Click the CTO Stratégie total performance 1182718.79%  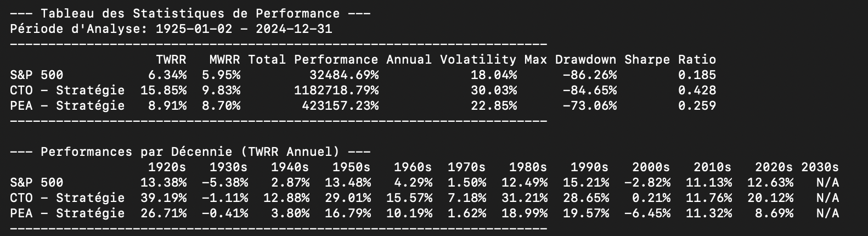(x=336, y=91)
